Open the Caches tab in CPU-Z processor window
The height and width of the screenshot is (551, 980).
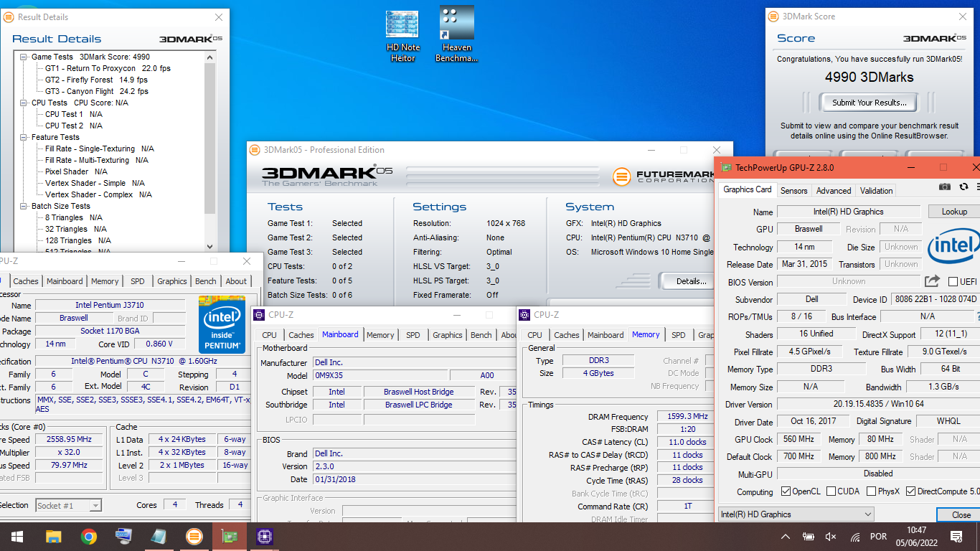(x=26, y=281)
